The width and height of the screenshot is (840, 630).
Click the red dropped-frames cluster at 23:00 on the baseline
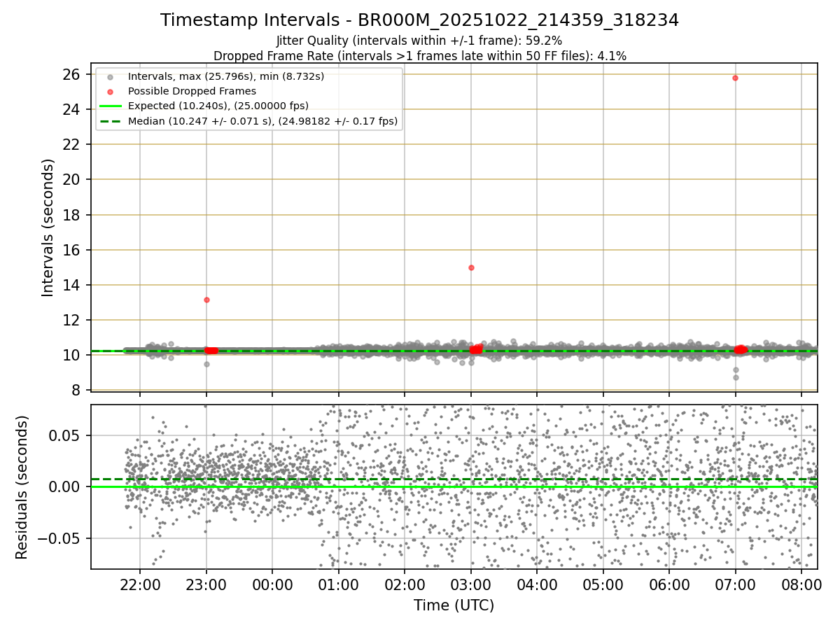tap(210, 351)
